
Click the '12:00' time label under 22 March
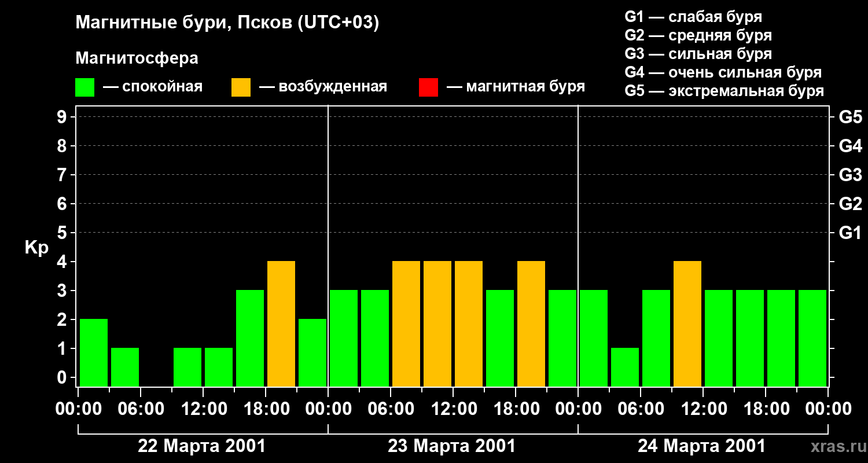click(203, 409)
